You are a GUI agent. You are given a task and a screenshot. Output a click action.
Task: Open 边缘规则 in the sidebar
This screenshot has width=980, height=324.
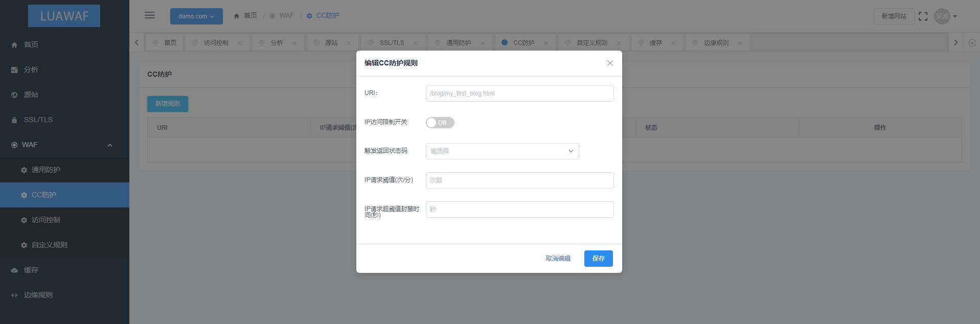[x=64, y=295]
